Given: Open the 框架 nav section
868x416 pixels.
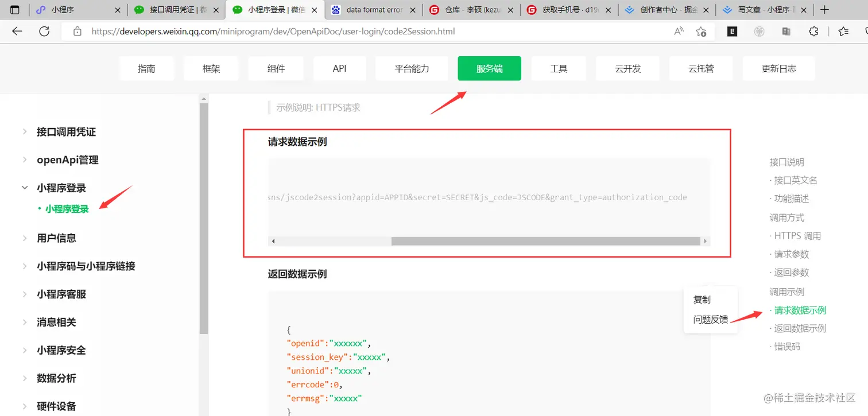Looking at the screenshot, I should 211,68.
